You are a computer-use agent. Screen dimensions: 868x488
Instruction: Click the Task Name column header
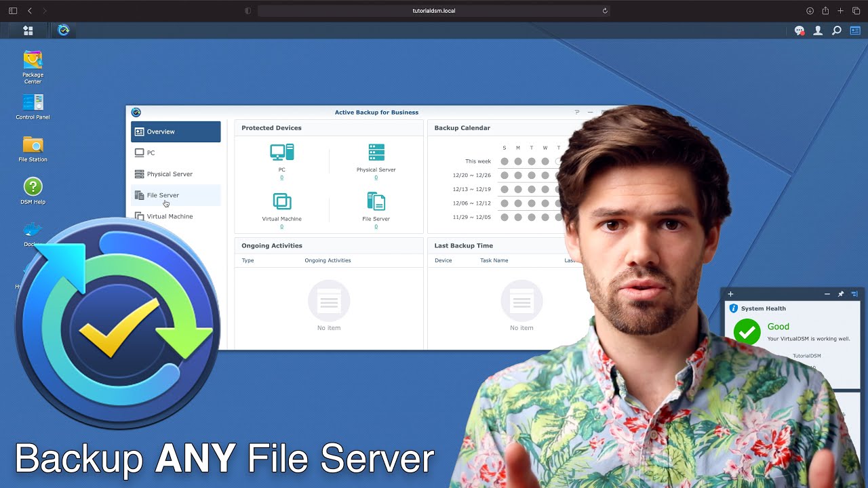click(x=494, y=260)
